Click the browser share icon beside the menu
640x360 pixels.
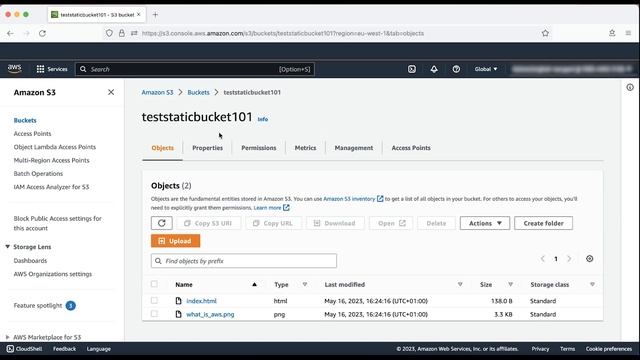coord(612,33)
